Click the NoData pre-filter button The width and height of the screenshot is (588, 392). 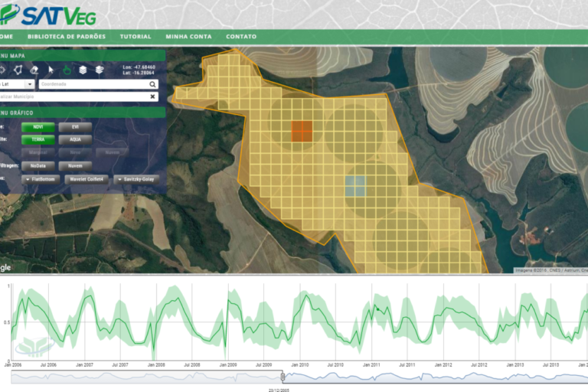point(37,165)
